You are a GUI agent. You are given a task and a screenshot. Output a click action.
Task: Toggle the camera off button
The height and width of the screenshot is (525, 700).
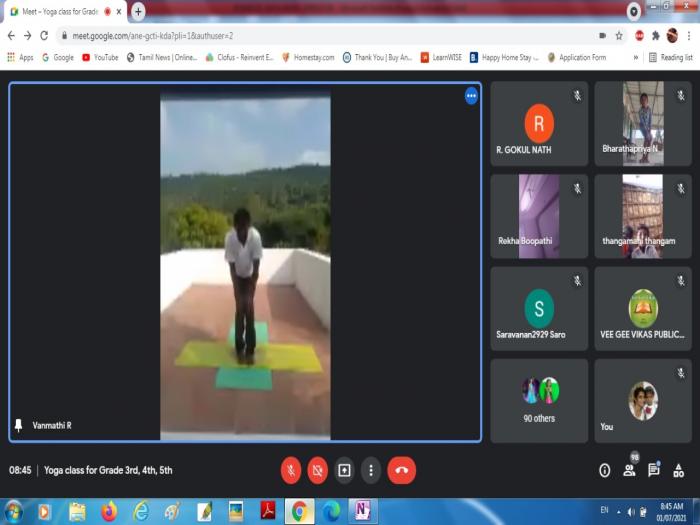317,471
